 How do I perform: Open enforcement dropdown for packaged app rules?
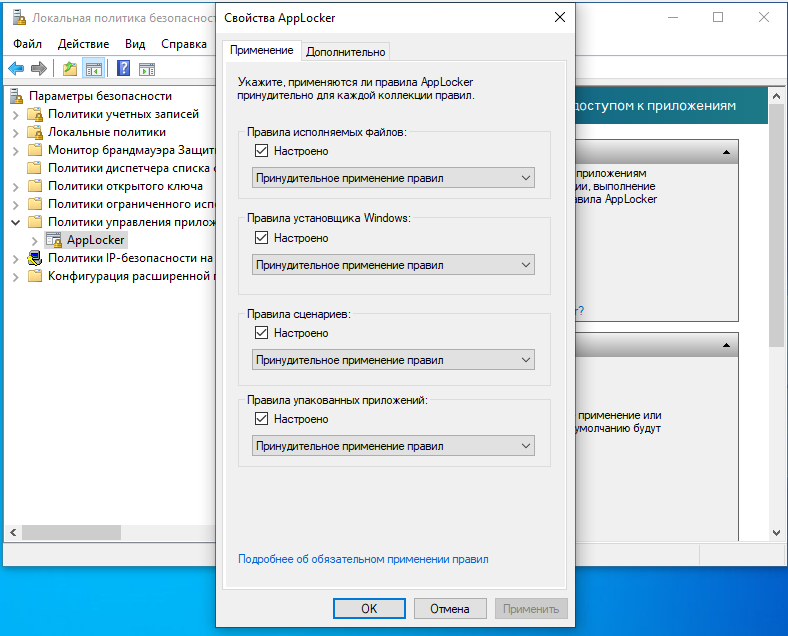[x=393, y=446]
